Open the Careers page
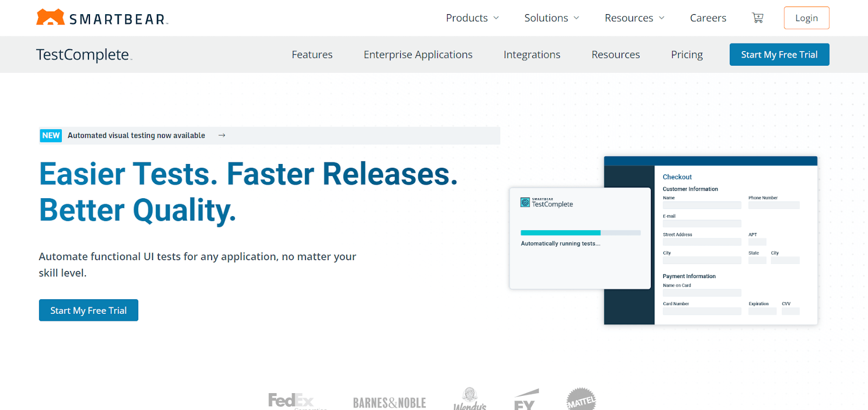Image resolution: width=868 pixels, height=410 pixels. click(x=708, y=18)
